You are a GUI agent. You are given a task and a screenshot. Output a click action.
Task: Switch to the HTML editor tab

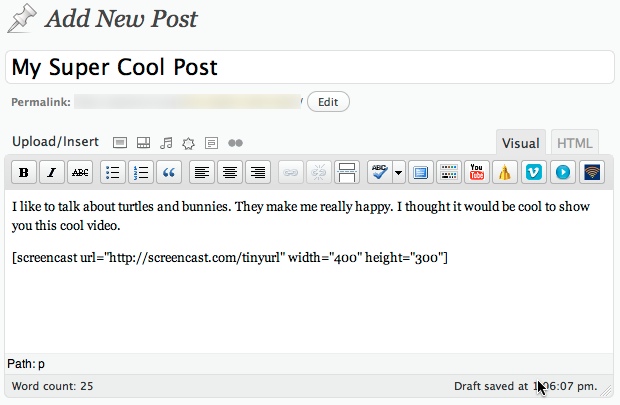574,143
